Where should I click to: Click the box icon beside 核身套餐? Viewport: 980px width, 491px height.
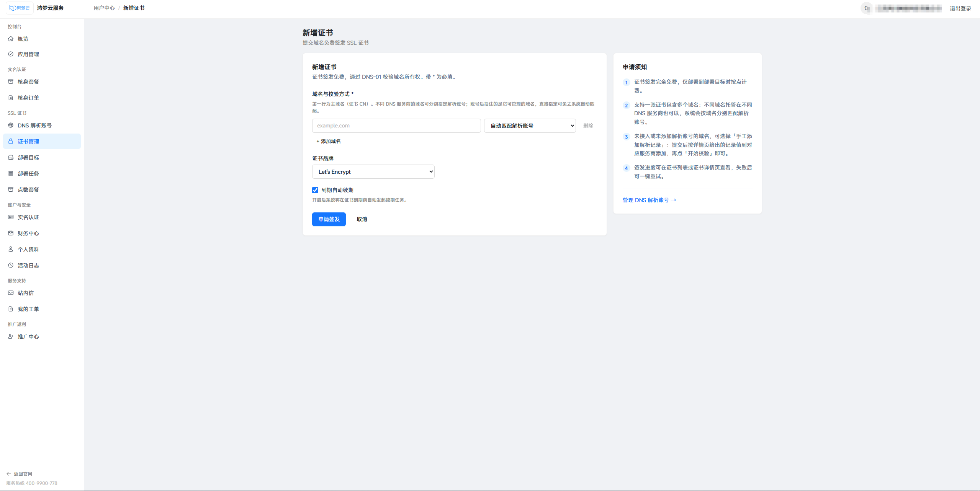coord(11,82)
